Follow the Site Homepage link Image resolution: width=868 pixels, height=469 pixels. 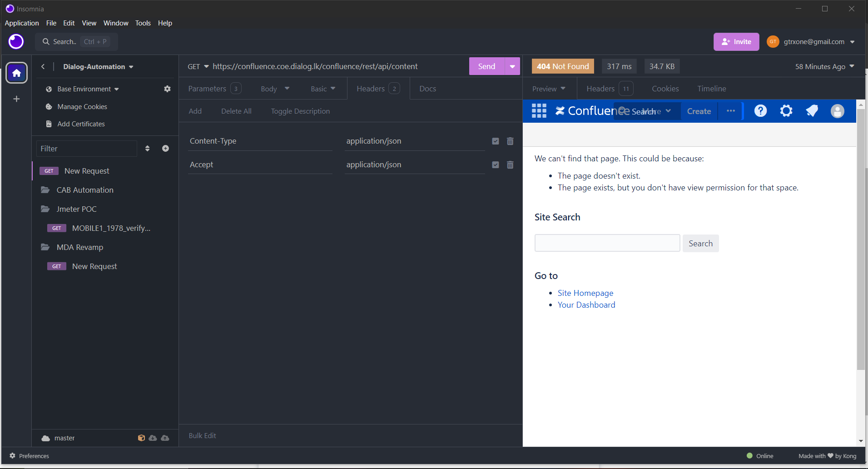click(x=585, y=293)
